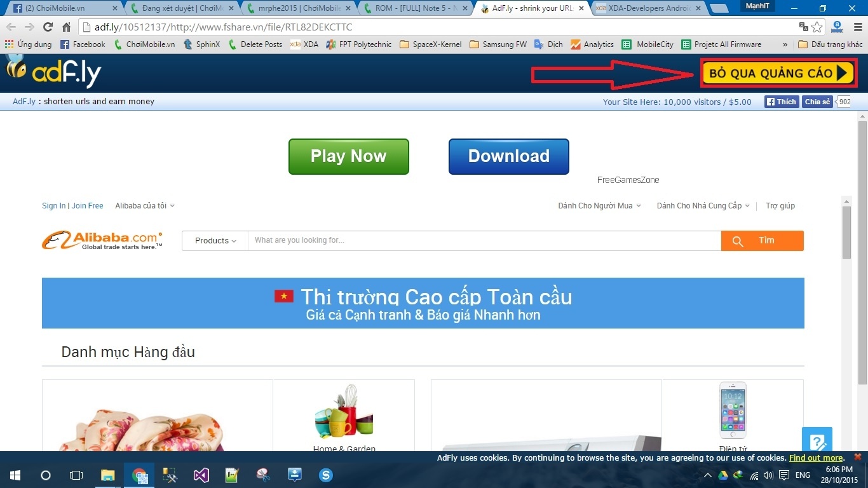Open the Delete Posts bookmark

pyautogui.click(x=255, y=44)
